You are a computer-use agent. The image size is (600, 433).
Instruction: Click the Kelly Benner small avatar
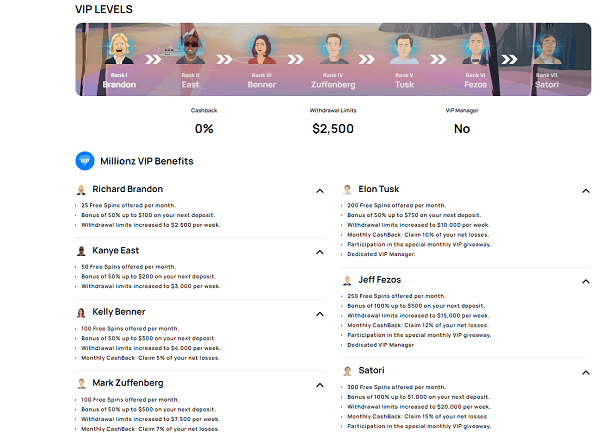click(x=81, y=312)
